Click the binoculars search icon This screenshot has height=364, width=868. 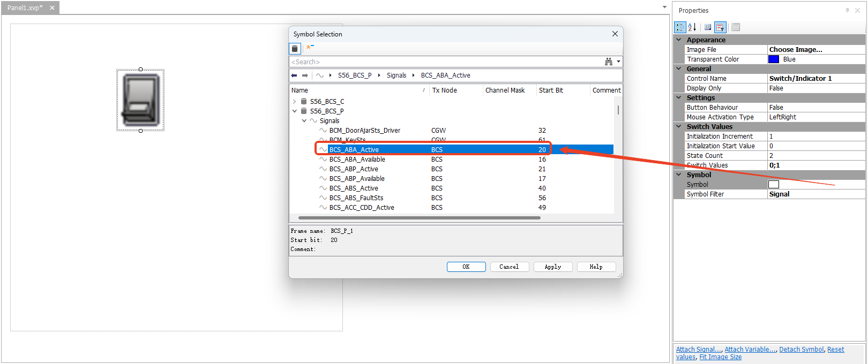609,62
